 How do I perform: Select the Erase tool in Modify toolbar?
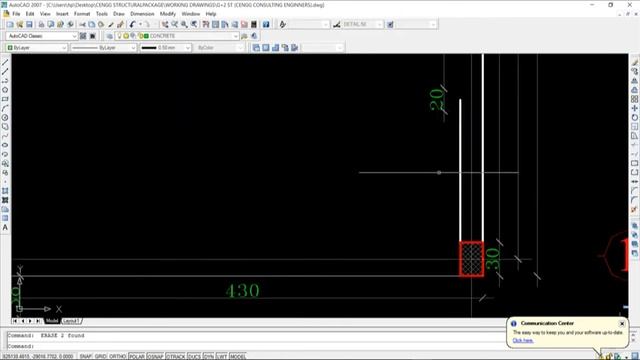(635, 62)
